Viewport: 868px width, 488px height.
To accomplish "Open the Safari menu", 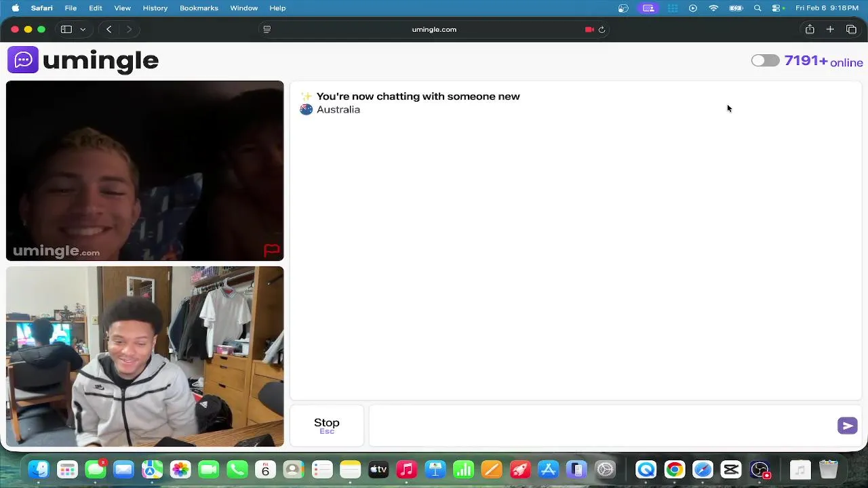I will (x=42, y=8).
